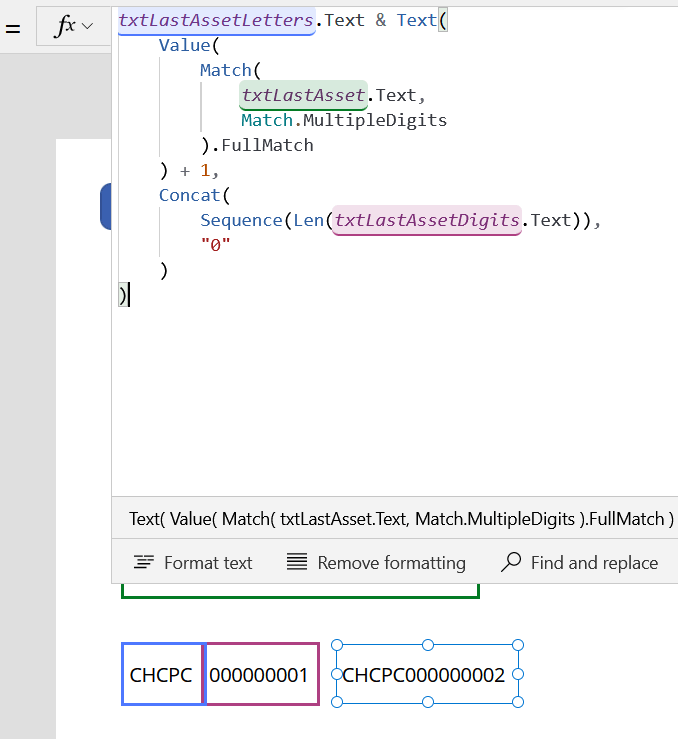Click the txtLastAssetDigits reference in the formula
The image size is (678, 739).
427,220
